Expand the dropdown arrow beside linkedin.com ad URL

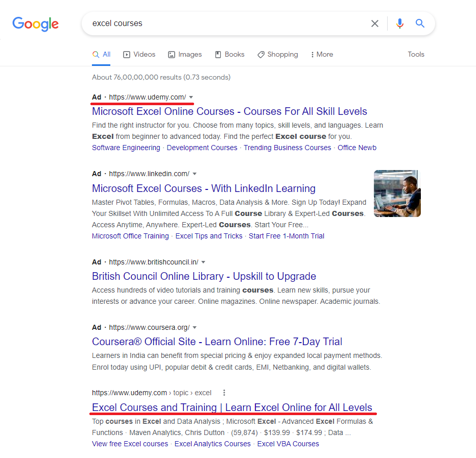coord(195,174)
